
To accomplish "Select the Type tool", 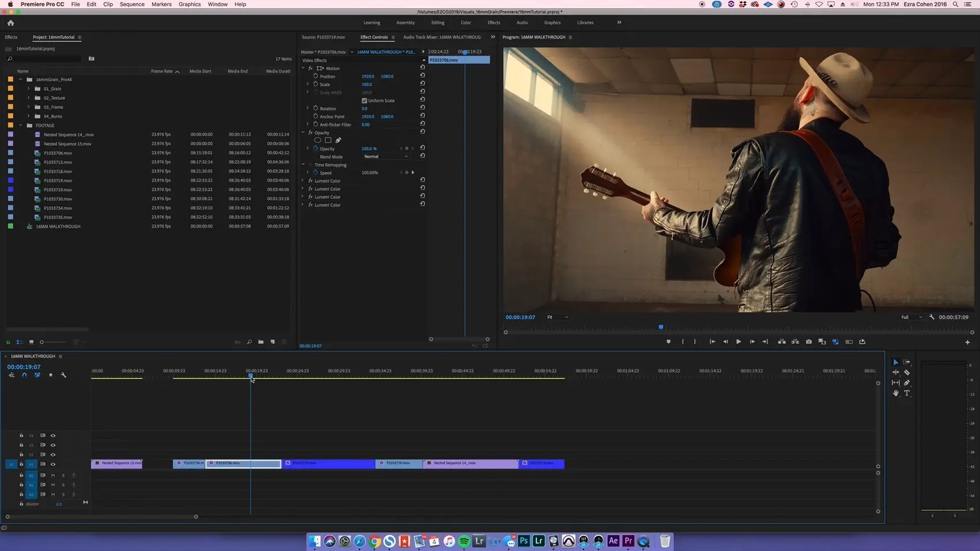I will tap(907, 393).
